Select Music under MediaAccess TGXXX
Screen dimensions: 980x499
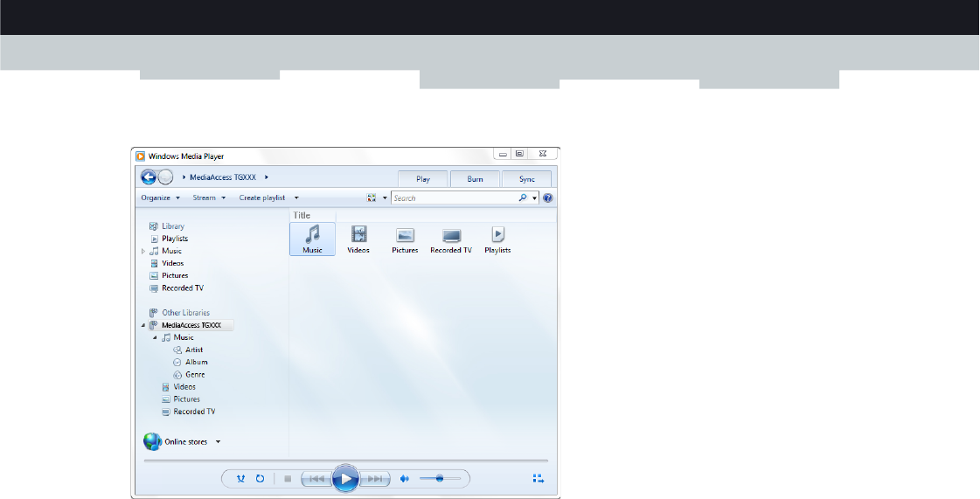(184, 337)
